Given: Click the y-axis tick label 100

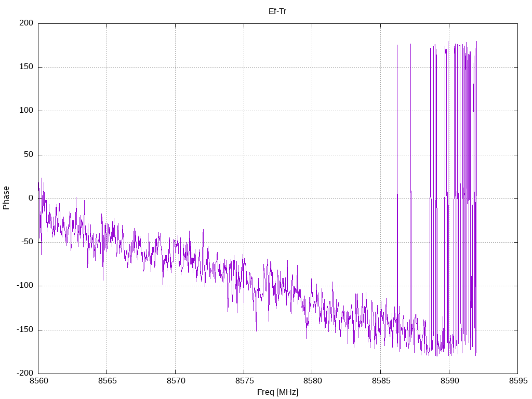Looking at the screenshot, I should 26,111.
